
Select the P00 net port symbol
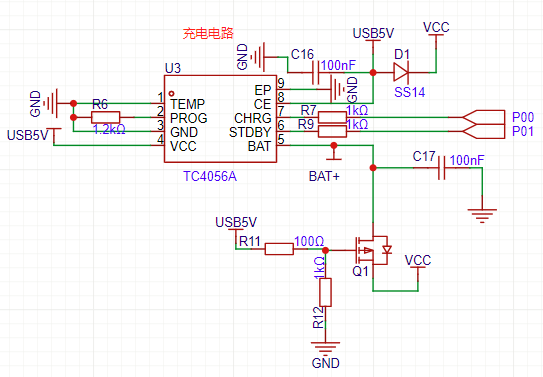(x=483, y=117)
